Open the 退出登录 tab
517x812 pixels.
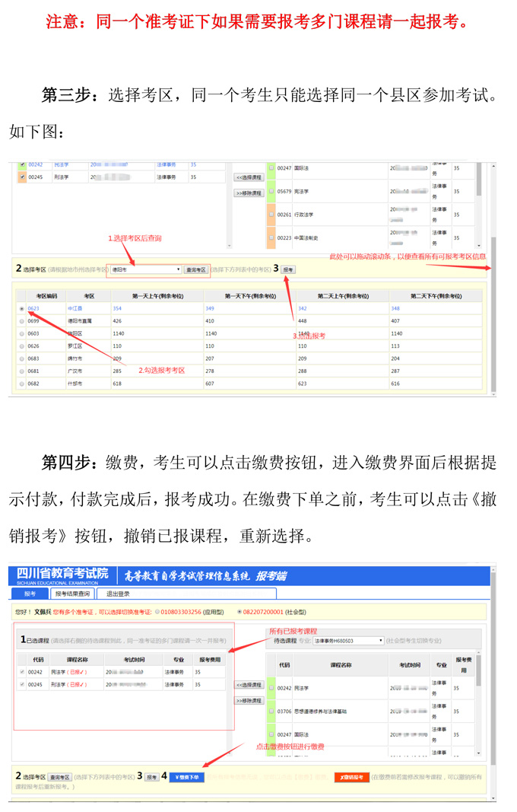coord(118,594)
